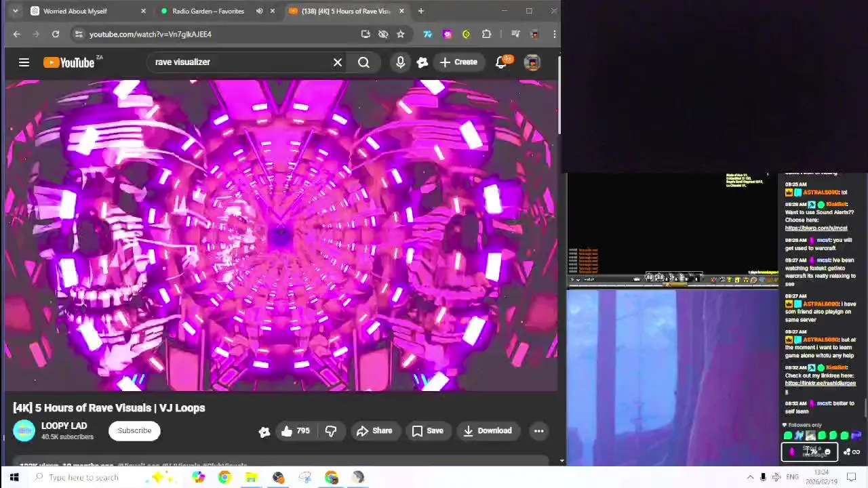Screen dimensions: 868x488
Task: Click the chat panel scrollbar
Action: 865,408
